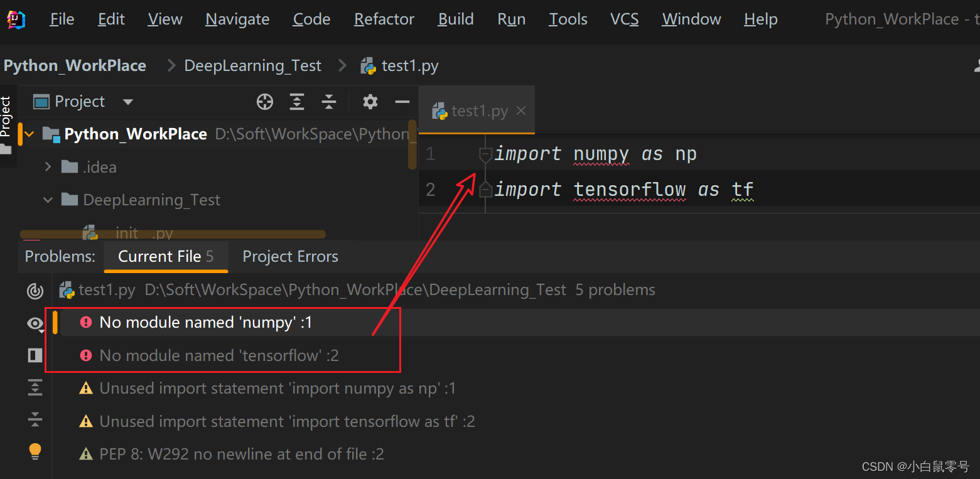Open the Build menu
The width and height of the screenshot is (980, 479).
[x=456, y=19]
